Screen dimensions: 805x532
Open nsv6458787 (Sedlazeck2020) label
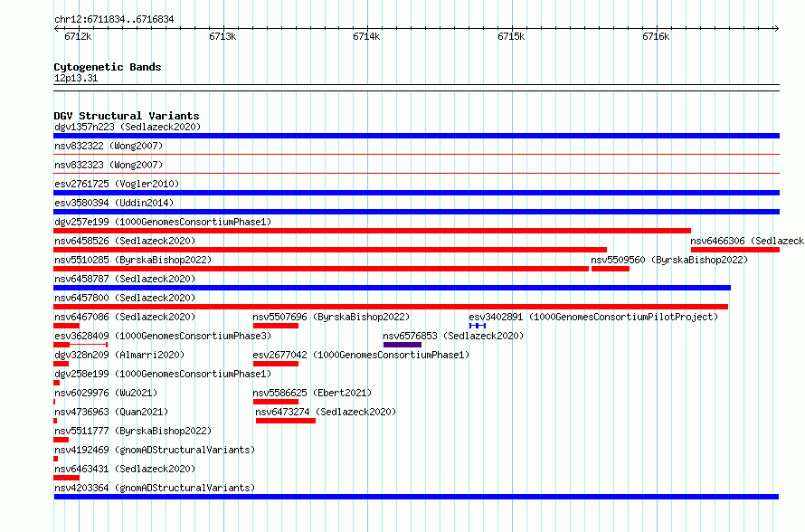click(125, 279)
